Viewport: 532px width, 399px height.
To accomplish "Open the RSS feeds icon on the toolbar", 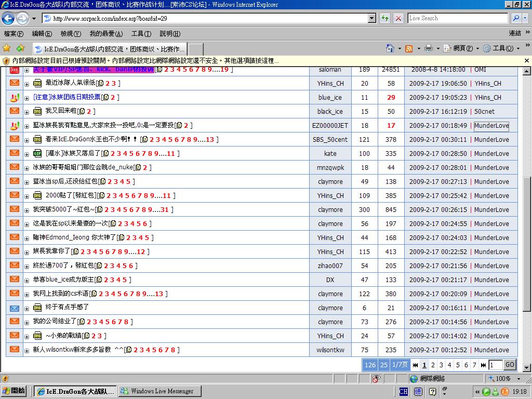I will [410, 47].
